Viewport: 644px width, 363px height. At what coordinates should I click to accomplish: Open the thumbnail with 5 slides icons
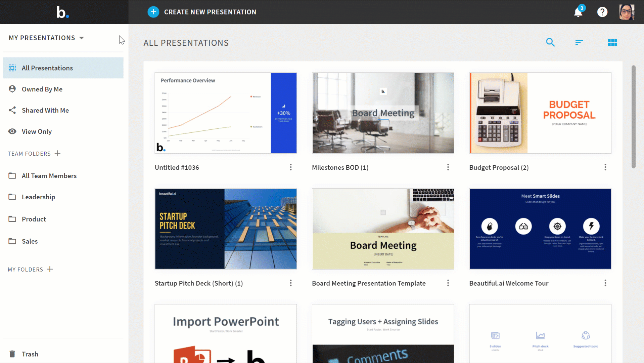coord(540,333)
